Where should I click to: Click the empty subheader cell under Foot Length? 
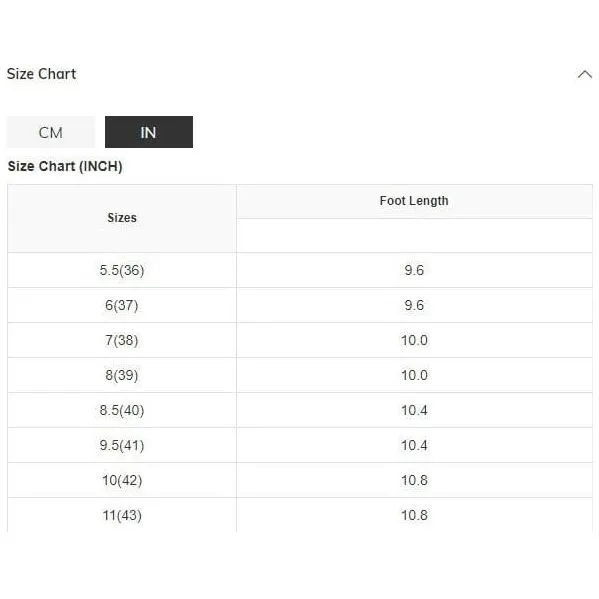point(414,236)
